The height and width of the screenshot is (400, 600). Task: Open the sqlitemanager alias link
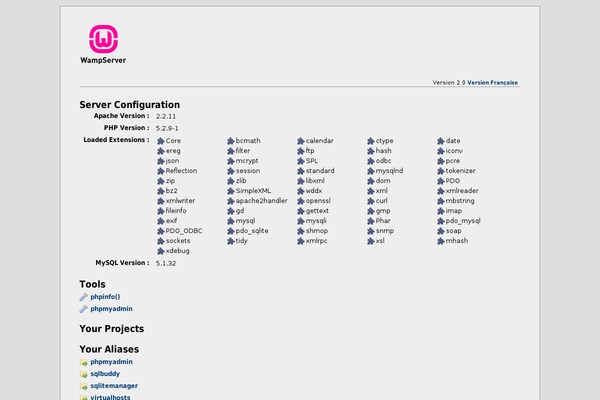click(x=114, y=386)
